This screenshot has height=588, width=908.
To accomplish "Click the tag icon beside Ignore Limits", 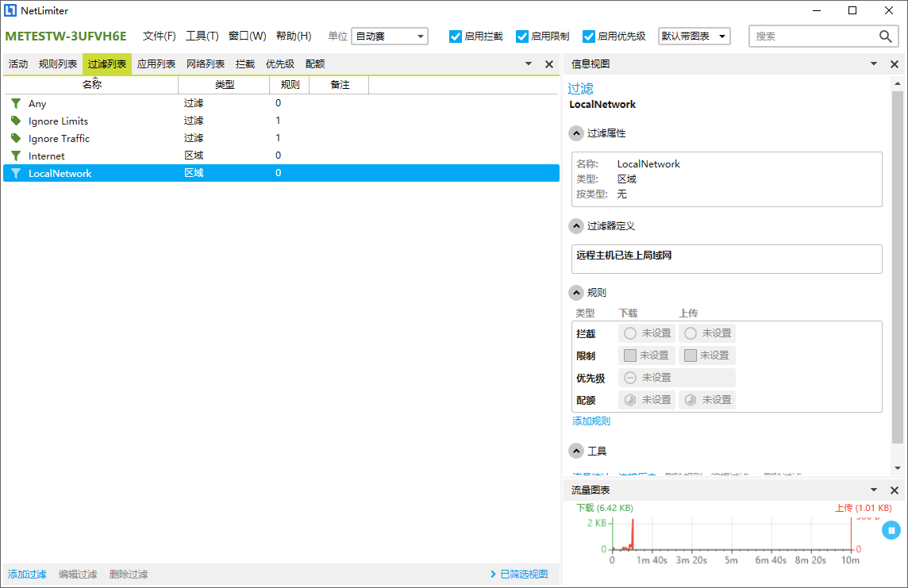I will (x=16, y=121).
